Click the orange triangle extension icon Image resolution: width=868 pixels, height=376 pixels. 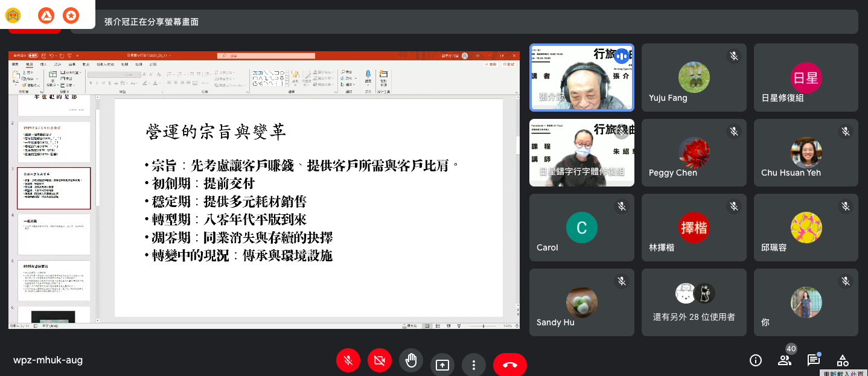(46, 15)
